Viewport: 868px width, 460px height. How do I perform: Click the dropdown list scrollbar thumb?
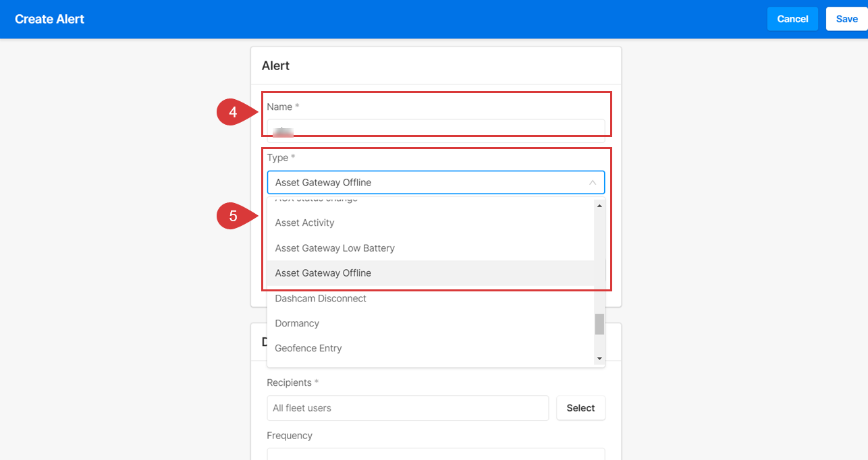tap(599, 324)
